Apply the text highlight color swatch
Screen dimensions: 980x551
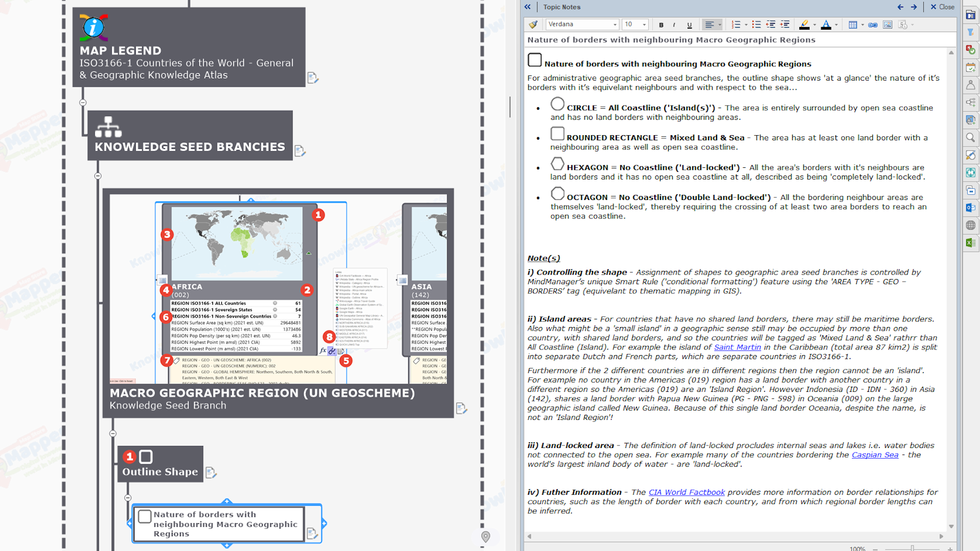coord(804,24)
